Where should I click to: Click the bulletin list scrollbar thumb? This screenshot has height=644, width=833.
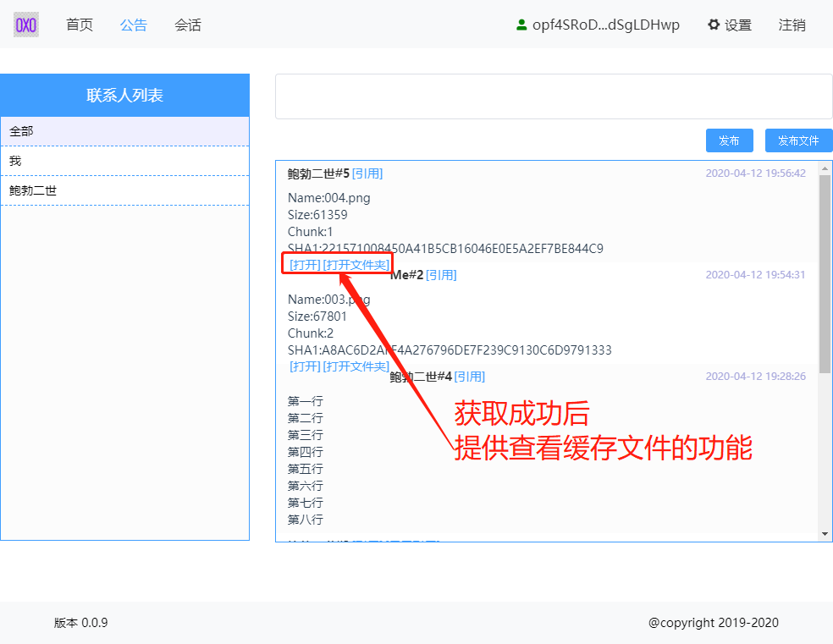[x=825, y=274]
